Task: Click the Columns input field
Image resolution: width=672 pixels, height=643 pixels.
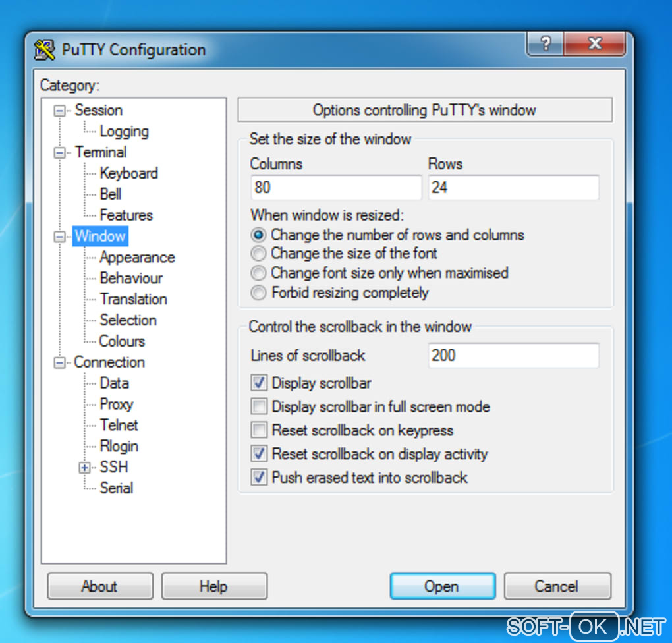Action: pyautogui.click(x=336, y=187)
